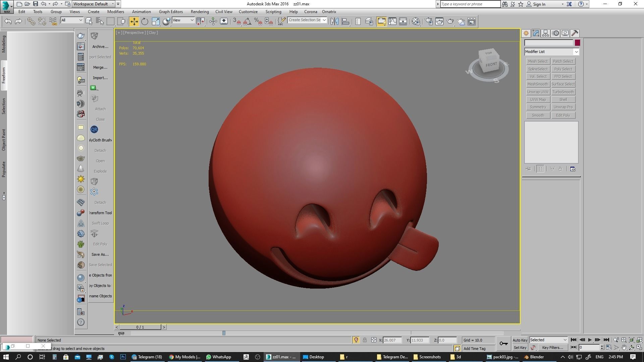The width and height of the screenshot is (644, 362).
Task: Open the View reference coordinate dropdown
Action: (x=183, y=20)
